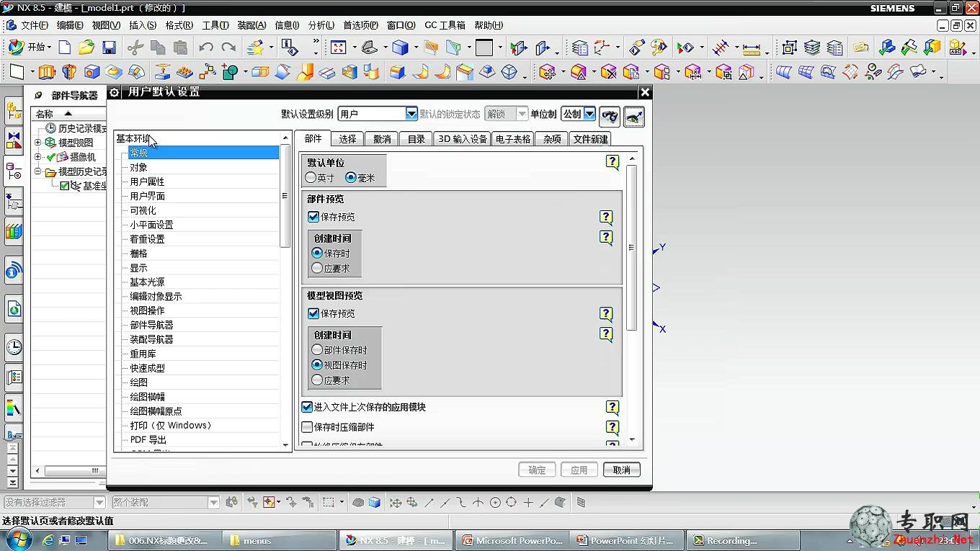Select 应要求 under 部件预览 创建时间
This screenshot has height=551, width=980.
pyautogui.click(x=317, y=268)
